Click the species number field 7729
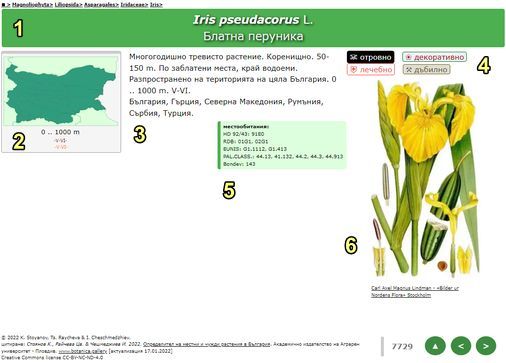This screenshot has height=363, width=506. [402, 347]
